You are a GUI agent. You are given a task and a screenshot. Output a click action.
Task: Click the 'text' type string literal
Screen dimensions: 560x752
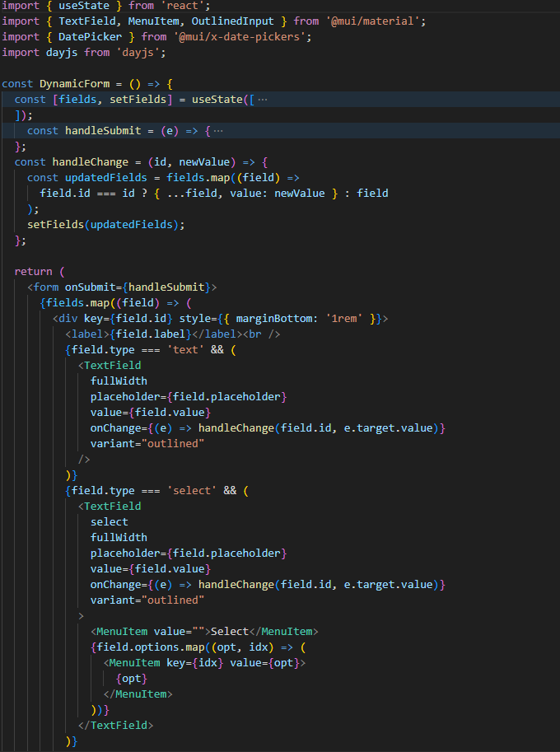pos(185,349)
